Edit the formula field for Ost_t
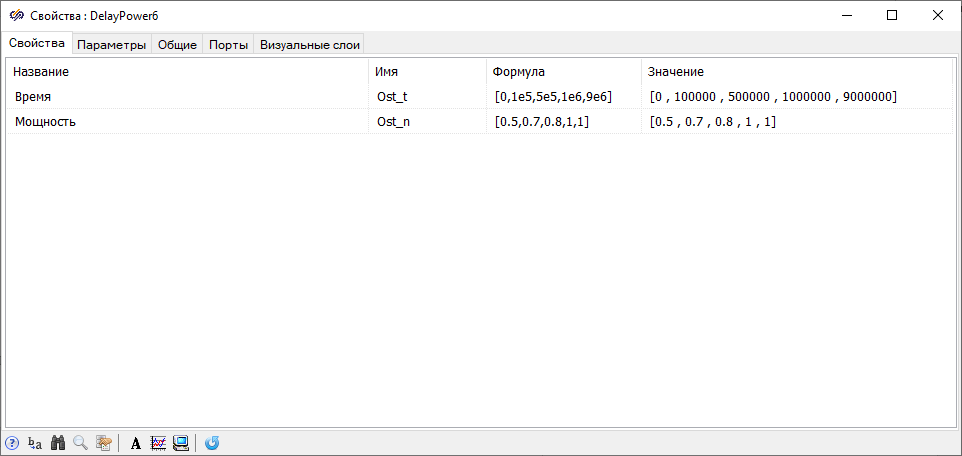Image resolution: width=962 pixels, height=456 pixels. tap(553, 97)
